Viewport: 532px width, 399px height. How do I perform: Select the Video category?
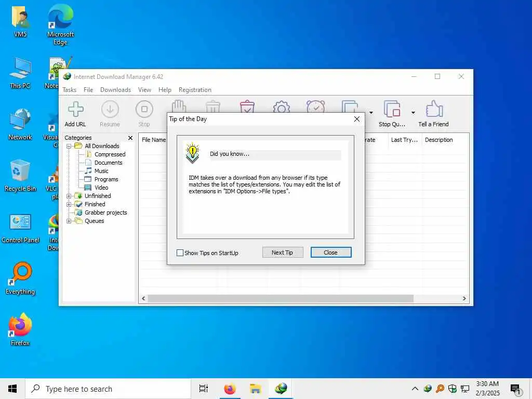point(101,188)
